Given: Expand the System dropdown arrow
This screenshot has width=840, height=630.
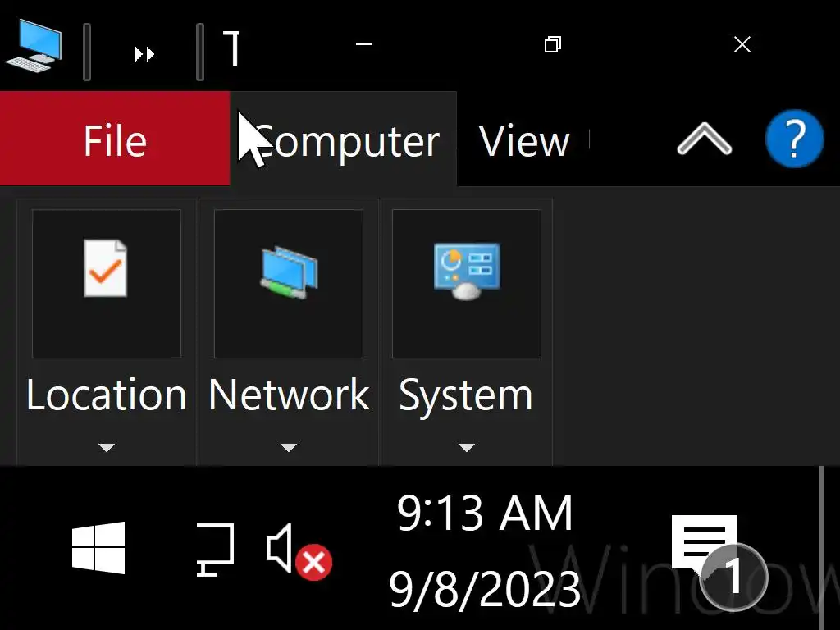Looking at the screenshot, I should pyautogui.click(x=467, y=447).
